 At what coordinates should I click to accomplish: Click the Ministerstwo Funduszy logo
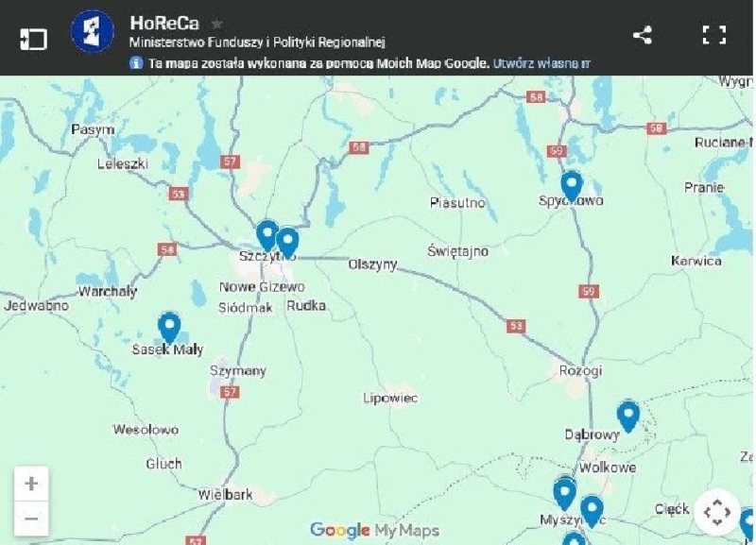click(93, 31)
